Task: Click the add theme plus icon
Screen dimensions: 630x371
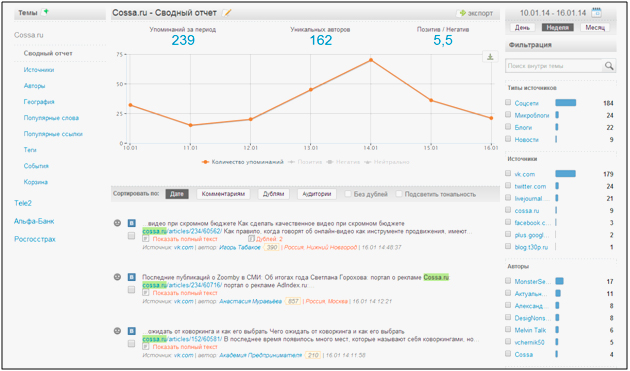Action: point(46,12)
